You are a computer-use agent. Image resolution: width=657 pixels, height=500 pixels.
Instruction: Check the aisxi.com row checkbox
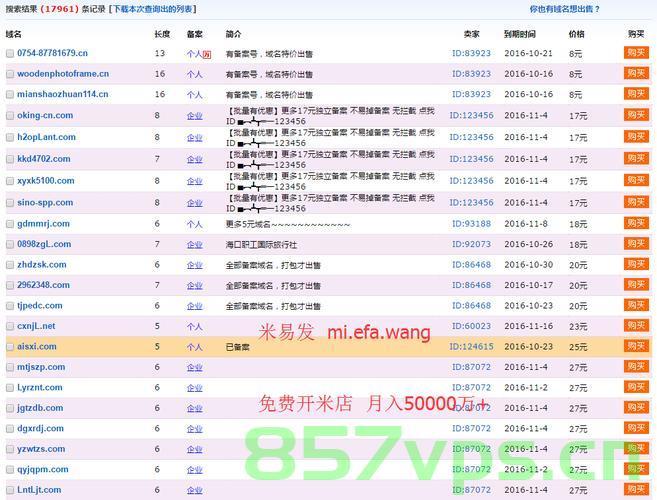(10, 347)
